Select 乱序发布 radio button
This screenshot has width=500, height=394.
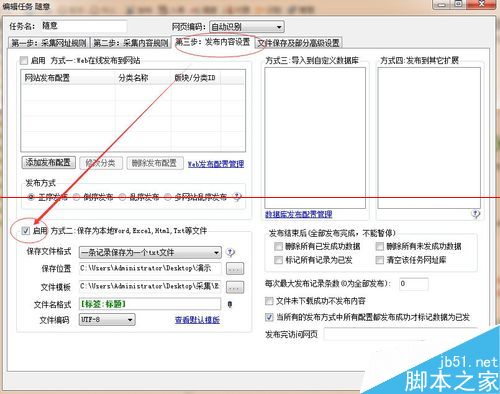(122, 197)
